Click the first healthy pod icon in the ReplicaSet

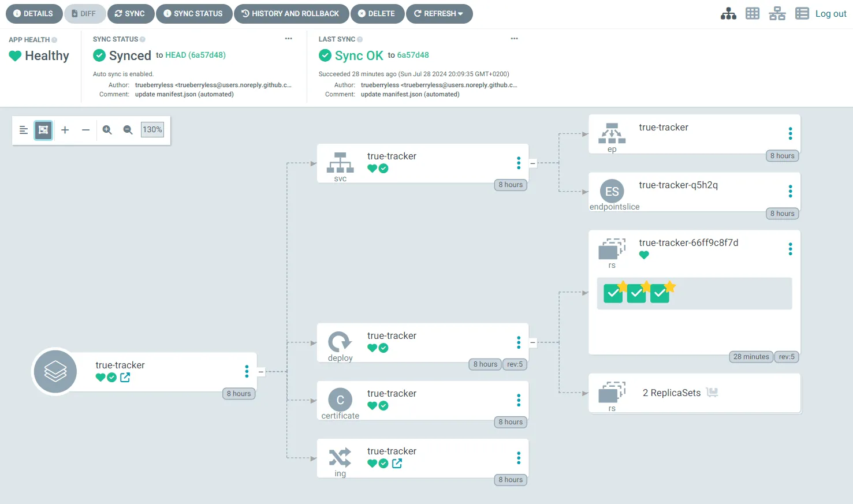pyautogui.click(x=613, y=293)
